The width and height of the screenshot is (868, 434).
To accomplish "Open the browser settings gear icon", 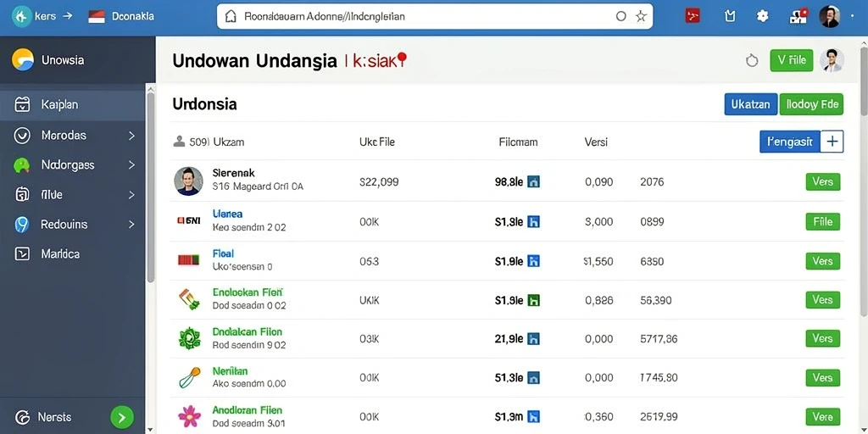I will [762, 16].
